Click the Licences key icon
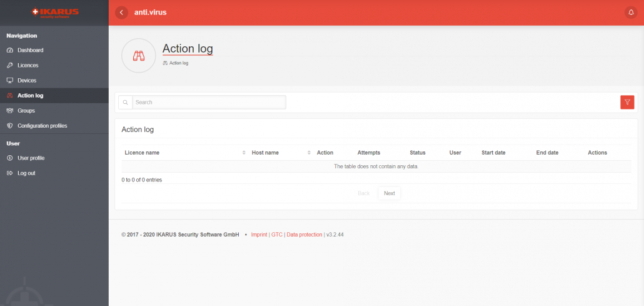The width and height of the screenshot is (644, 306). 9,65
